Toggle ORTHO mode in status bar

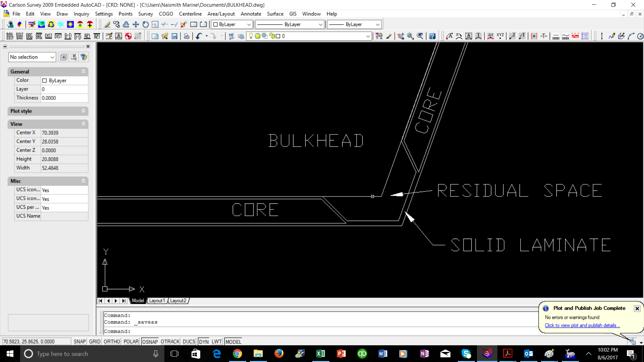[x=112, y=342]
